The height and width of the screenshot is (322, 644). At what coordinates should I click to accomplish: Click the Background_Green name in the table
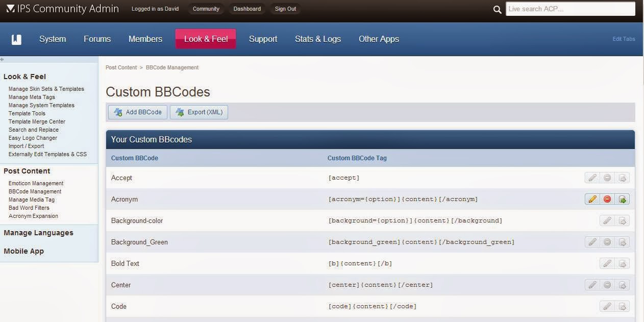[x=139, y=242]
